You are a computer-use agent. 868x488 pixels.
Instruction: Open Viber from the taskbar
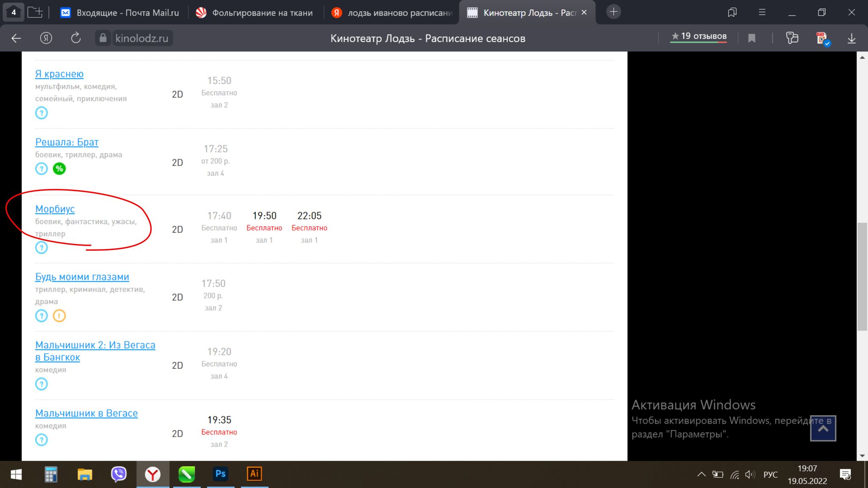click(x=119, y=474)
